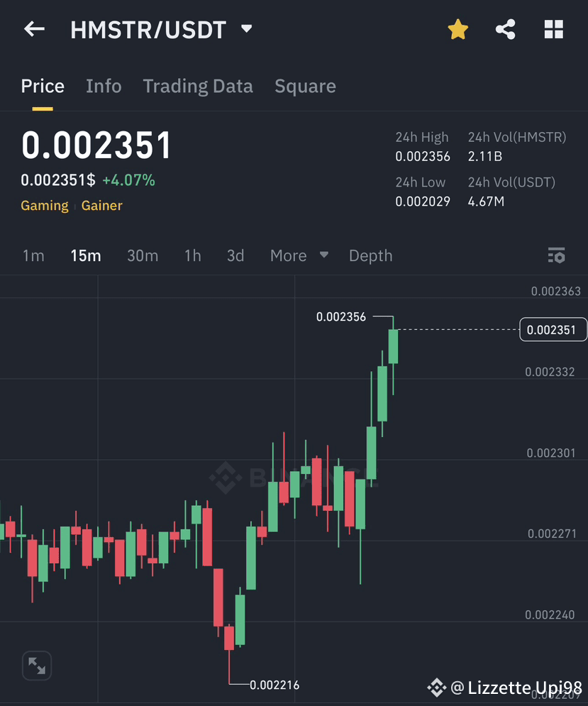Screen dimensions: 588x706
Task: Open the trading pair selector dropdown
Action: [246, 29]
